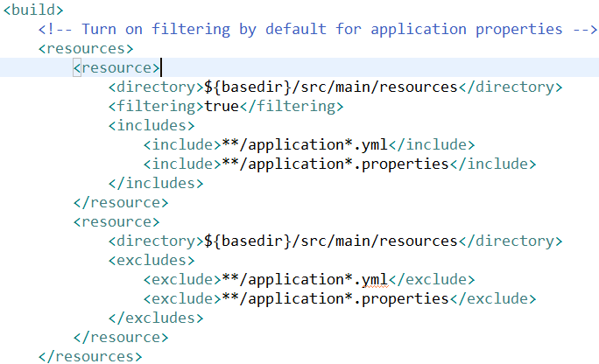Screen dimensions: 599x364
Task: Place cursor on the highlighted resource tag line
Action: tap(116, 67)
